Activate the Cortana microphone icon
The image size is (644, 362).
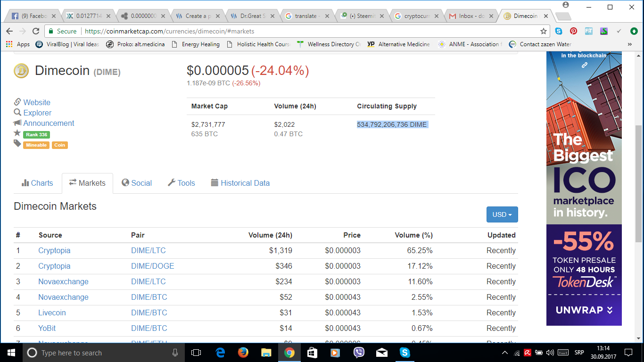point(175,353)
